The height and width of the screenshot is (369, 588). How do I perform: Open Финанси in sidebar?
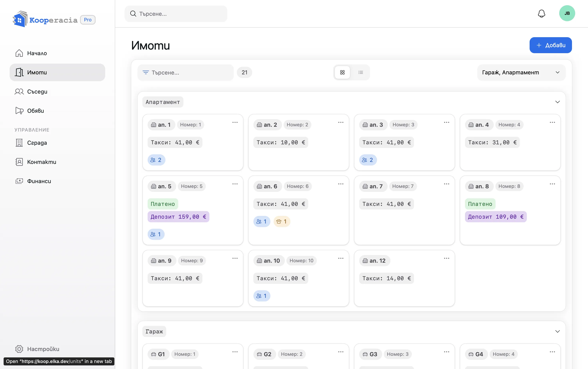pyautogui.click(x=57, y=181)
